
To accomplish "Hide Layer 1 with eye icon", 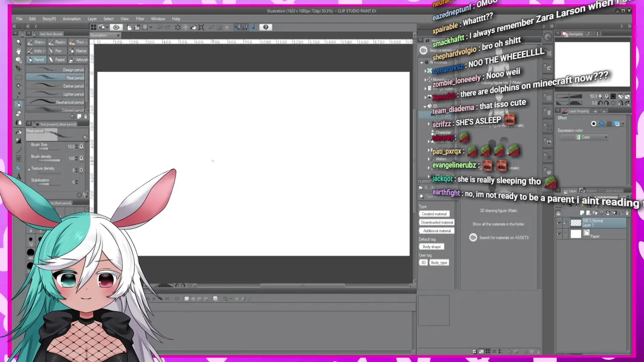I will tap(559, 223).
